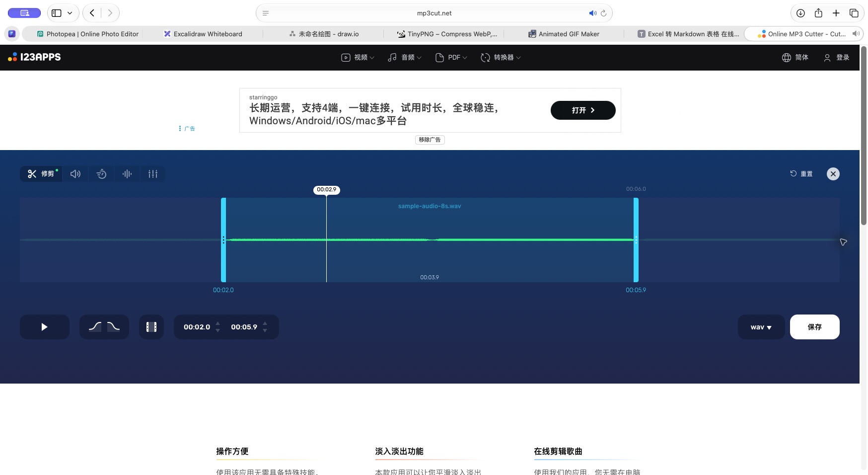Viewport: 868px width, 475px height.
Task: Open a new tab with plus
Action: click(x=836, y=13)
